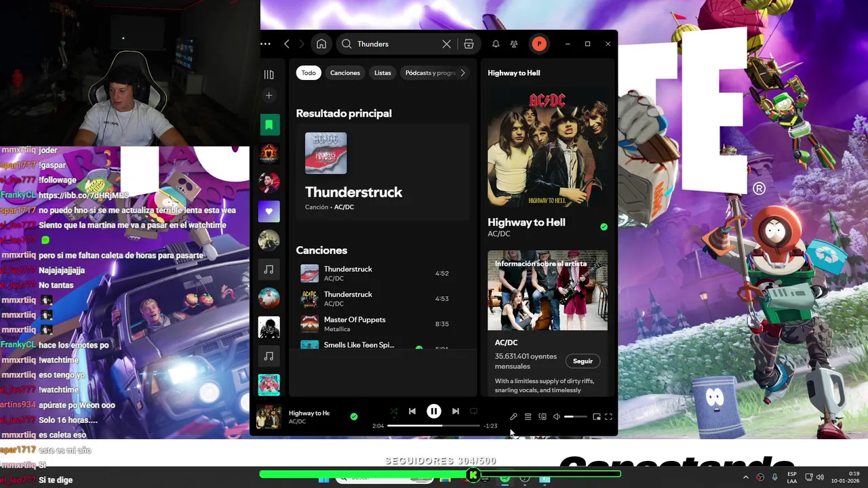Click AC/DC under Thunderstruck main result
868x488 pixels.
(x=344, y=207)
